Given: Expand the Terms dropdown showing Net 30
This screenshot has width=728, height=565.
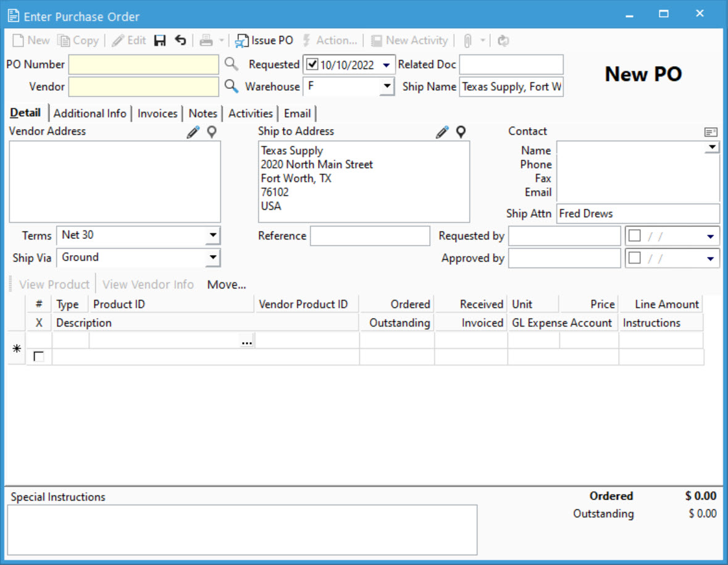Looking at the screenshot, I should point(212,235).
